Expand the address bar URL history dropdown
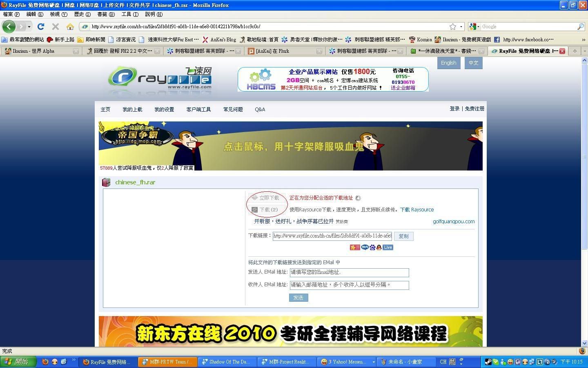Image resolution: width=588 pixels, height=368 pixels. pyautogui.click(x=461, y=27)
